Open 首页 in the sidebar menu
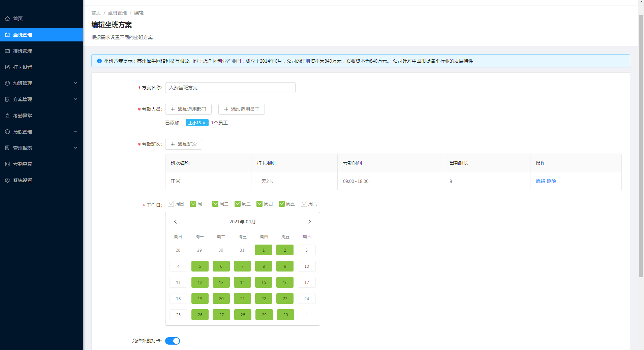 (41, 19)
